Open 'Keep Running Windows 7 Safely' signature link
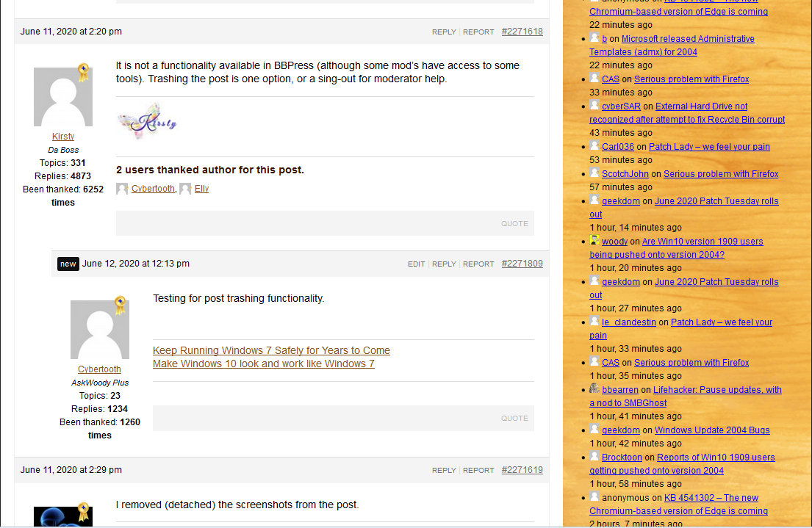Image resolution: width=812 pixels, height=528 pixels. click(271, 350)
